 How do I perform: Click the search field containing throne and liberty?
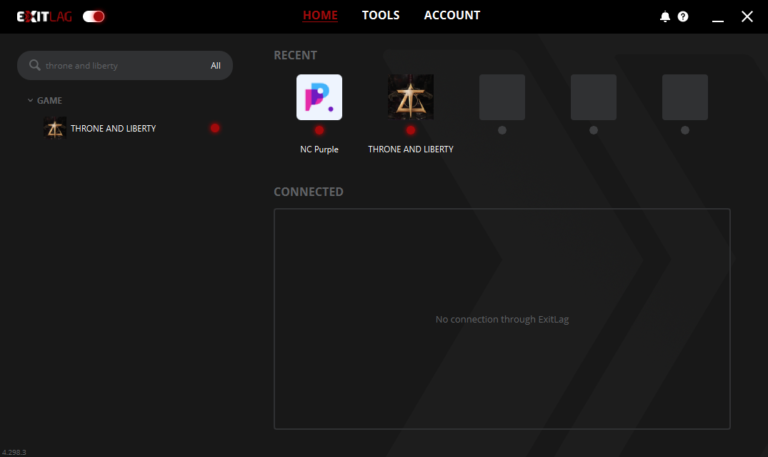click(x=125, y=66)
